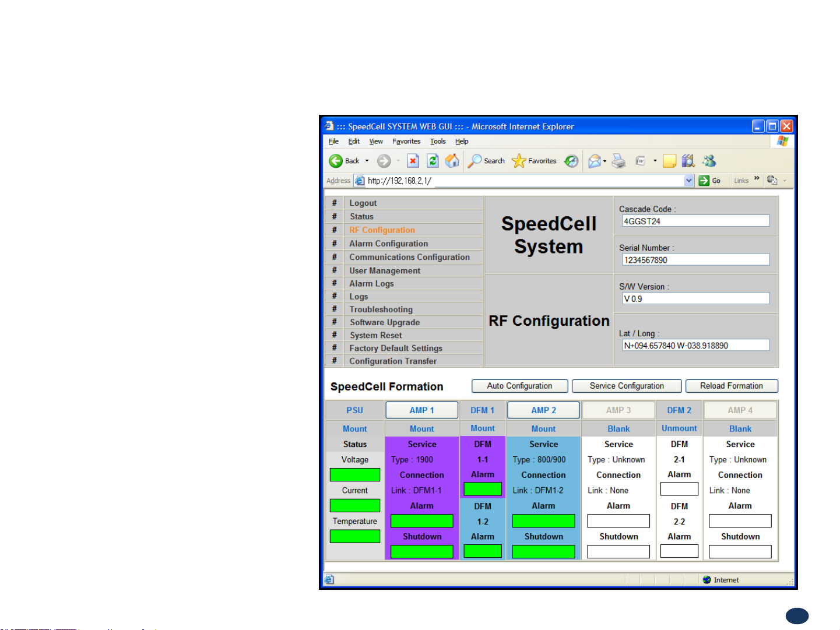Screen dimensions: 840x630
Task: Click the Logout link
Action: [363, 203]
